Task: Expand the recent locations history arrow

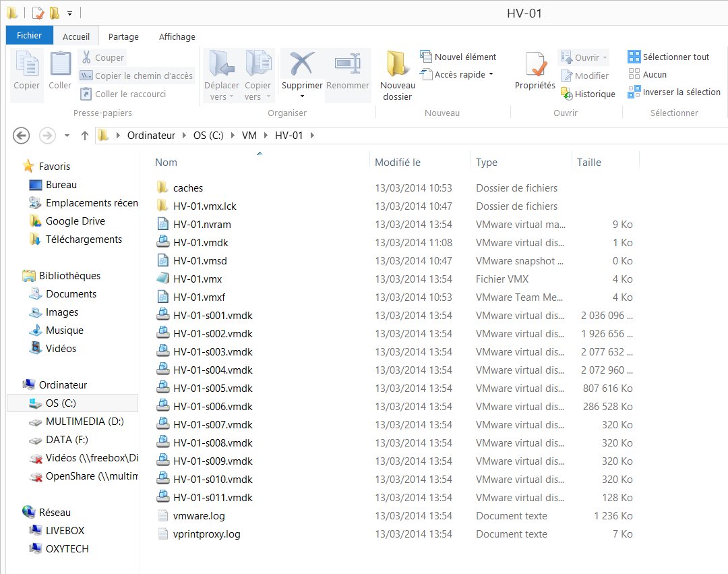Action: tap(67, 136)
